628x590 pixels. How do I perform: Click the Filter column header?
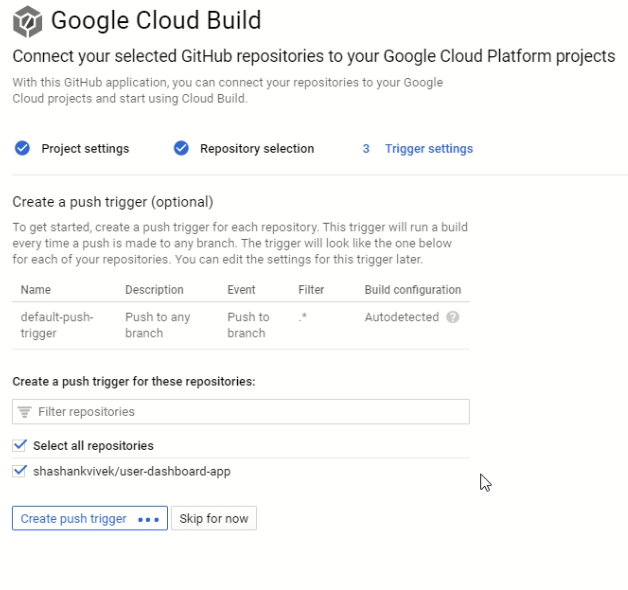pos(311,290)
